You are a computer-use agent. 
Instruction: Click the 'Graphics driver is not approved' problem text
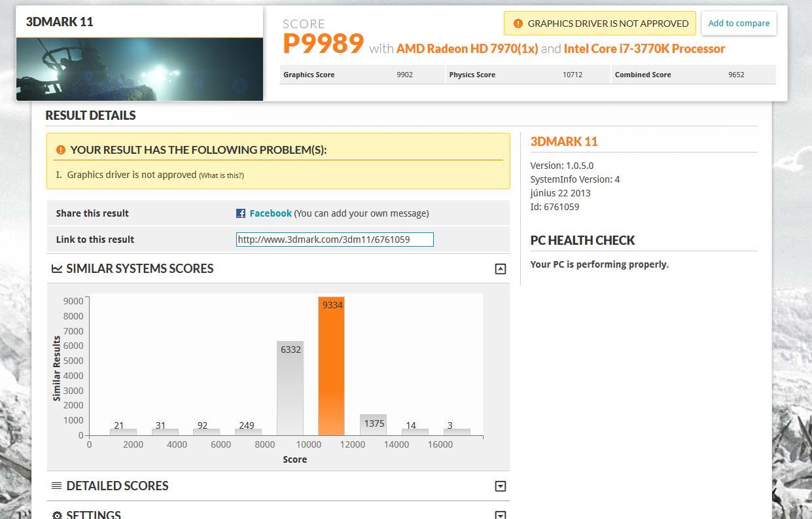tap(132, 175)
